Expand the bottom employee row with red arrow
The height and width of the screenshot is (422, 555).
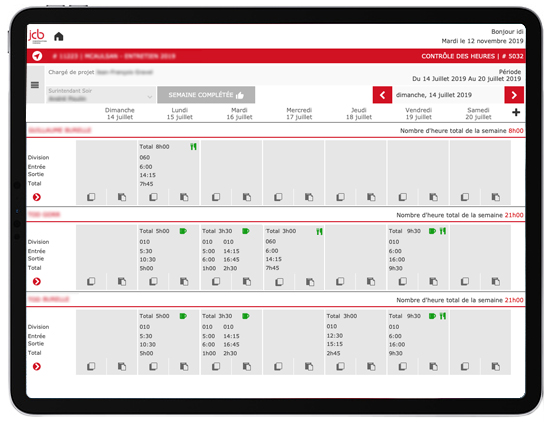[x=37, y=366]
